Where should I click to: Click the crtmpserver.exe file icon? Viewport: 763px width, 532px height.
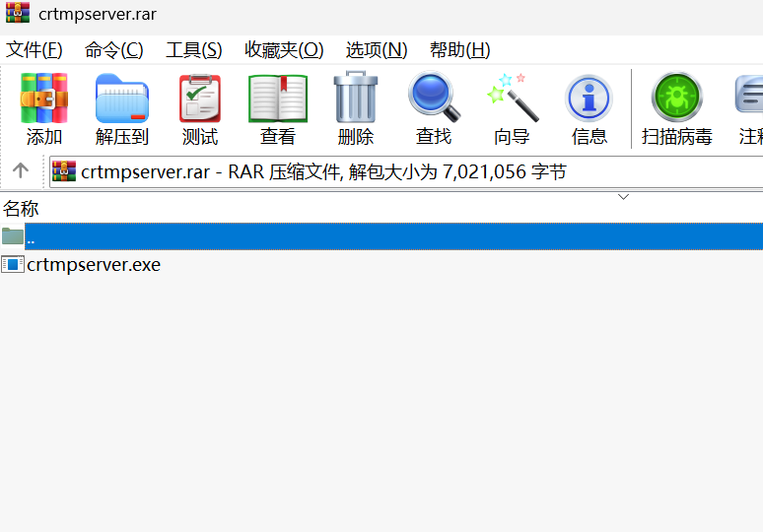13,265
